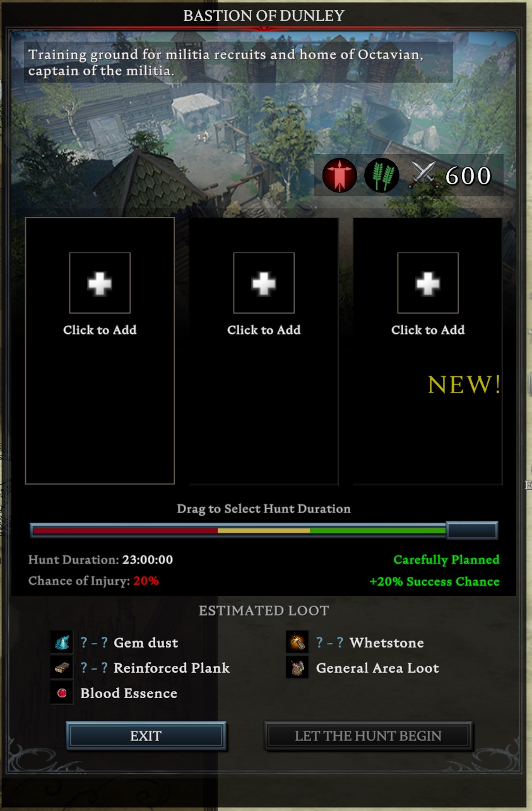The width and height of the screenshot is (532, 811).
Task: Click the Gem dust loot icon
Action: (62, 642)
